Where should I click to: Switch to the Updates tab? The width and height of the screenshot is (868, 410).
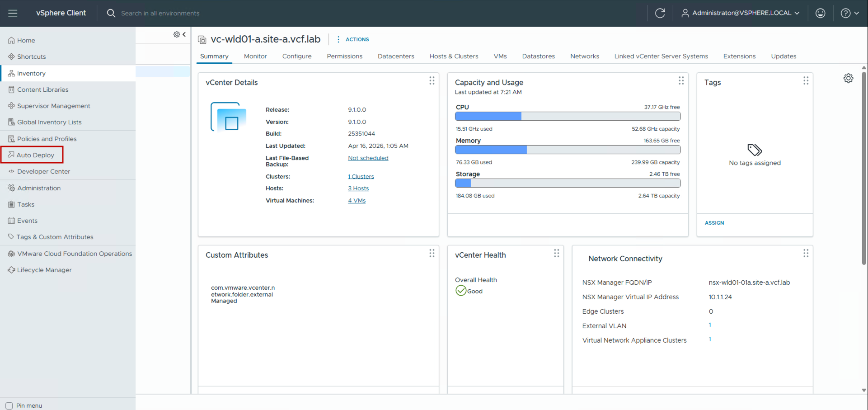[x=784, y=56]
